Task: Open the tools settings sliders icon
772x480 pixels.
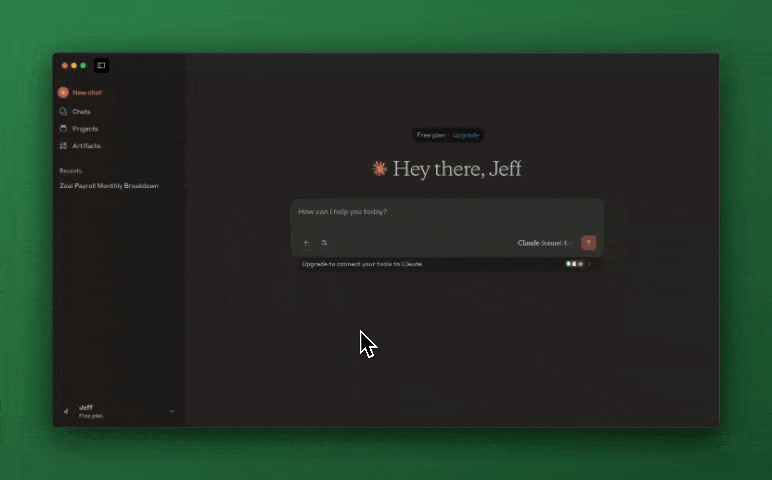Action: (324, 243)
